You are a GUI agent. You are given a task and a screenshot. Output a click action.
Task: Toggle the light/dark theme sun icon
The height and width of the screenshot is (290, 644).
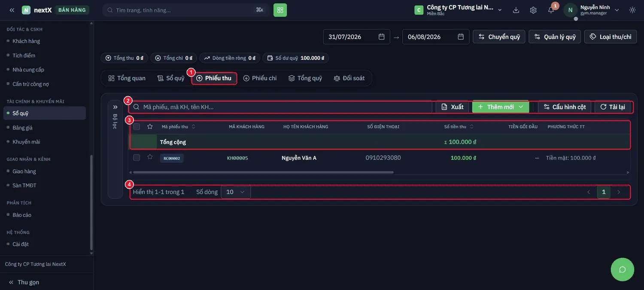(x=632, y=10)
